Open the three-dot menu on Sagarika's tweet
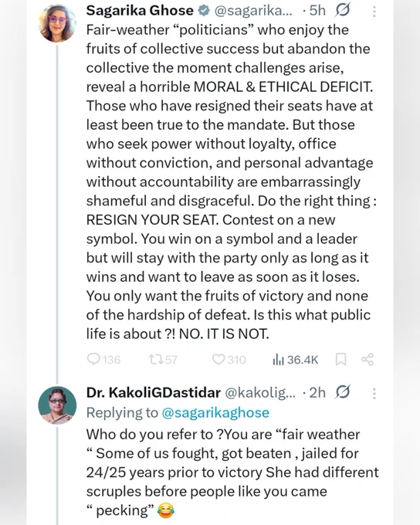 374,11
